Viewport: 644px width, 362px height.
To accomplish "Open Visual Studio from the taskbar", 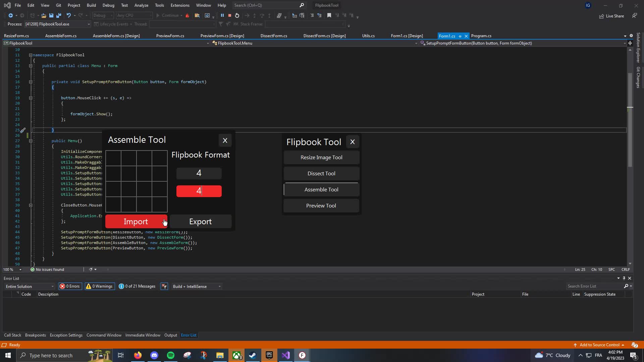I will click(x=286, y=355).
